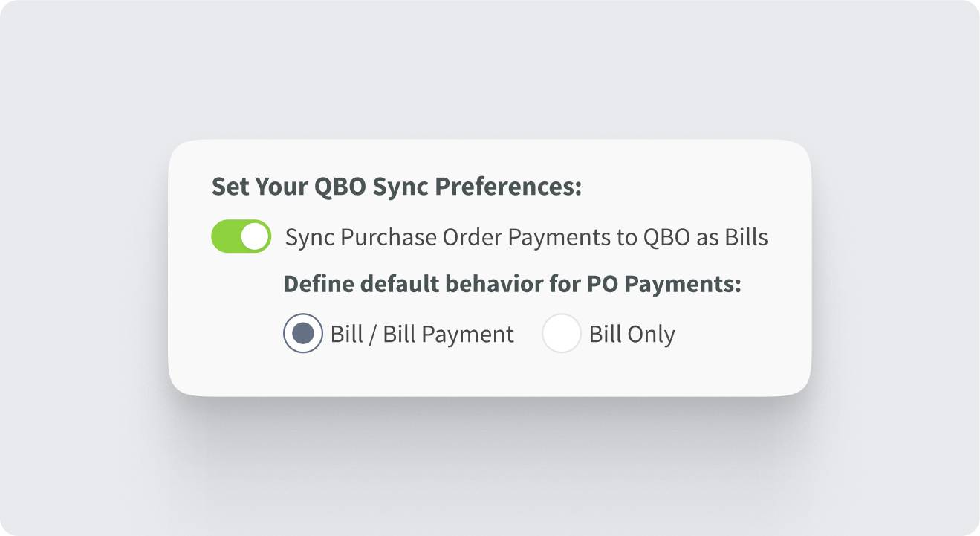Image resolution: width=980 pixels, height=536 pixels.
Task: Toggle off Sync Purchase Order Payments switch
Action: pyautogui.click(x=241, y=236)
